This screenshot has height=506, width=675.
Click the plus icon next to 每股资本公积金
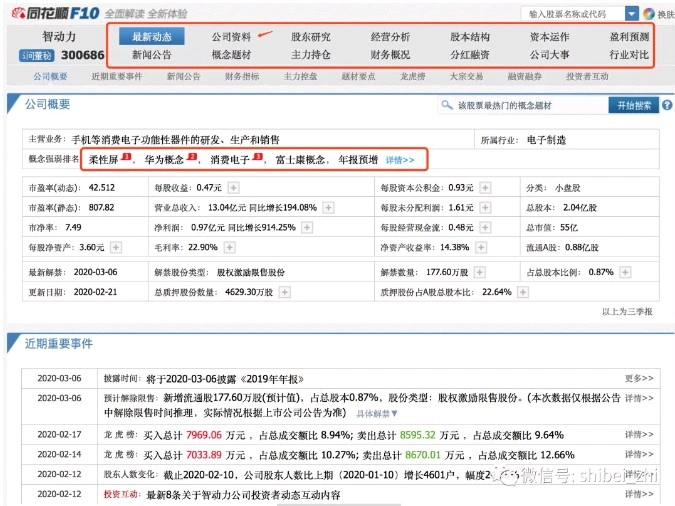485,187
